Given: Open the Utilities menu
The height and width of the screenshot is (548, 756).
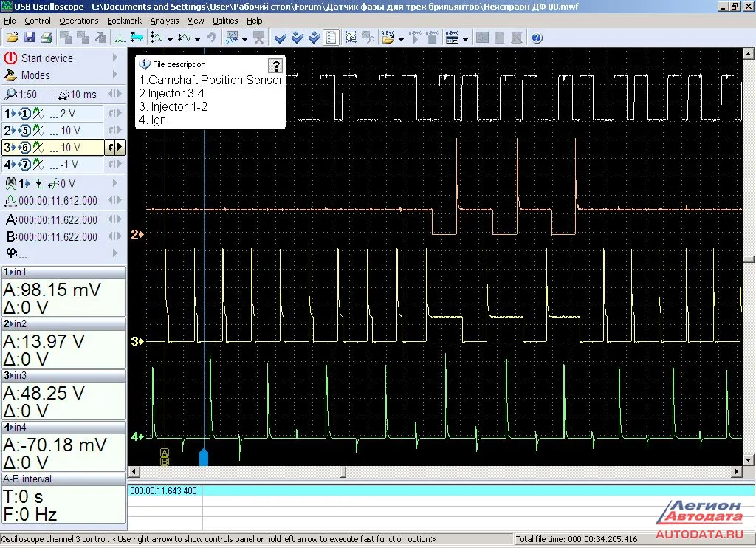Looking at the screenshot, I should coord(225,21).
